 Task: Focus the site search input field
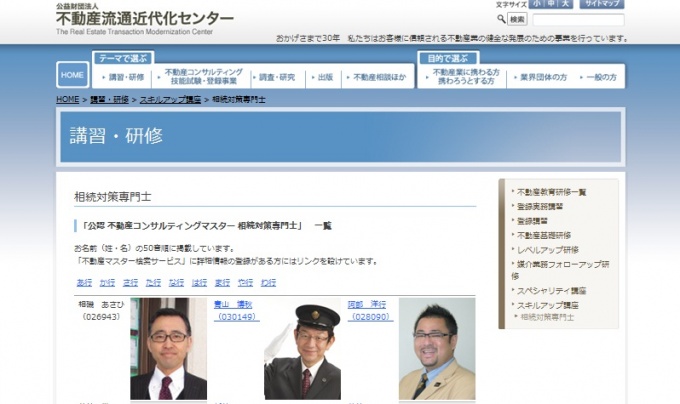pos(578,20)
